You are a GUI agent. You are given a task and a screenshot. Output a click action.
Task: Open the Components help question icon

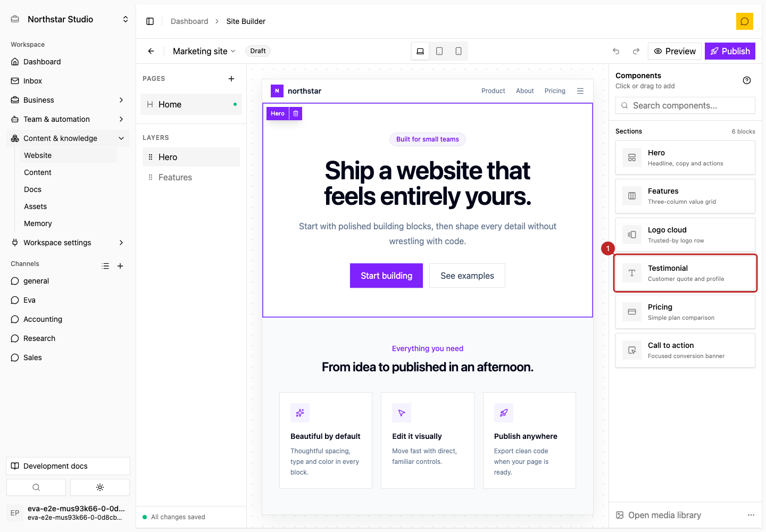pyautogui.click(x=747, y=80)
